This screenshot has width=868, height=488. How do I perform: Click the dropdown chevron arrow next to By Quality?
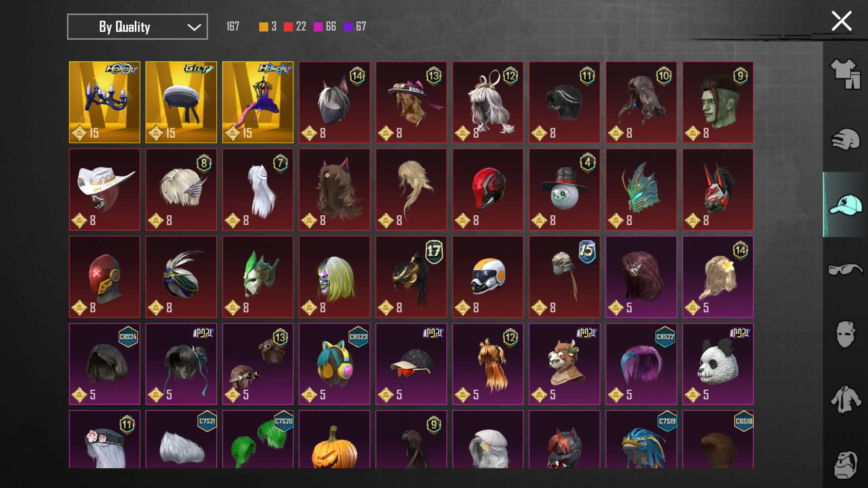coord(194,27)
